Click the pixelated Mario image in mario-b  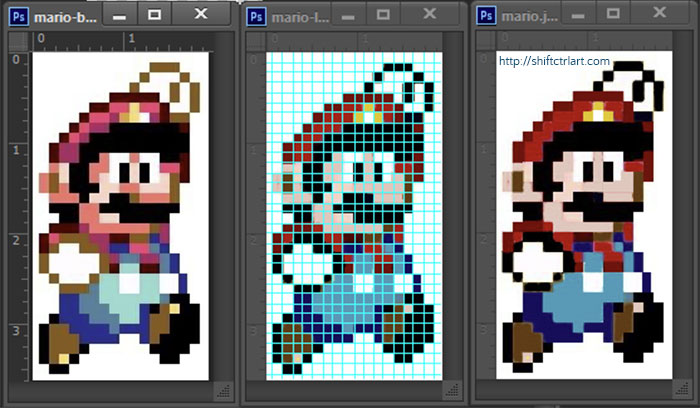[121, 216]
